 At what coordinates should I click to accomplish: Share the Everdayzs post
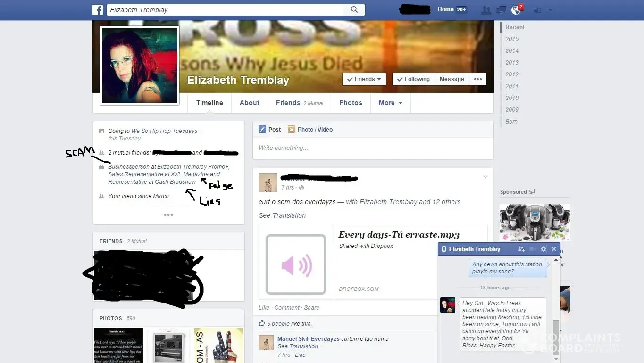(x=312, y=308)
